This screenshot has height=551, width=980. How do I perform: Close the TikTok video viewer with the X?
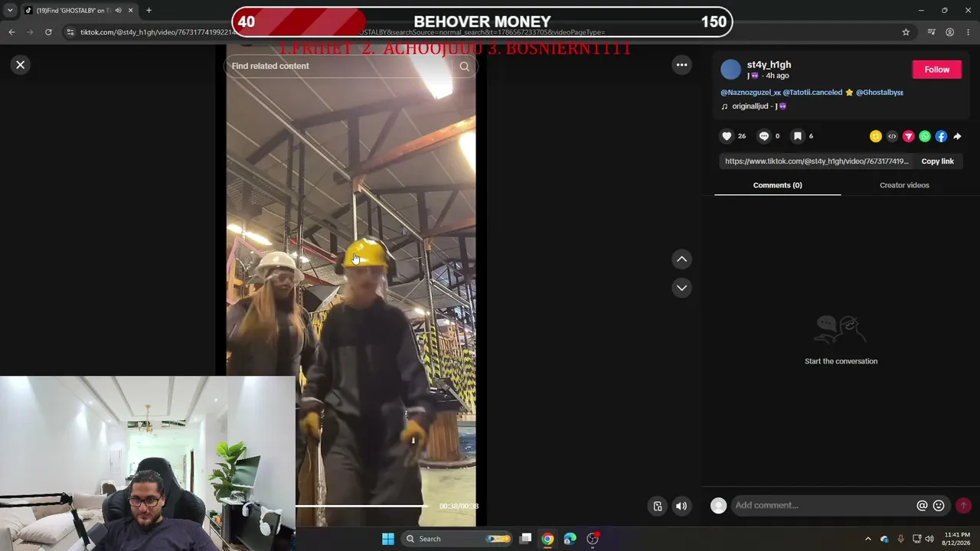[21, 65]
